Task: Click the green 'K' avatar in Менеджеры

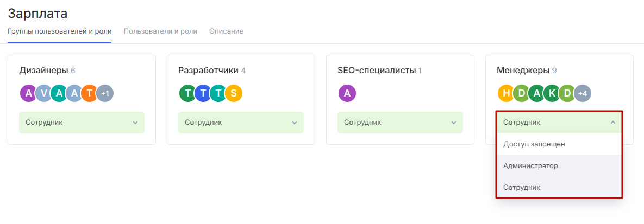Action: click(552, 93)
